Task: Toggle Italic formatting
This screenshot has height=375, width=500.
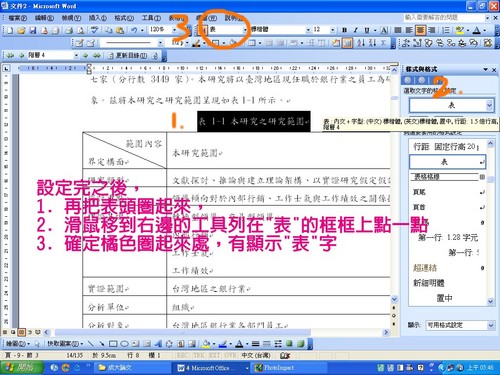Action: [x=355, y=30]
